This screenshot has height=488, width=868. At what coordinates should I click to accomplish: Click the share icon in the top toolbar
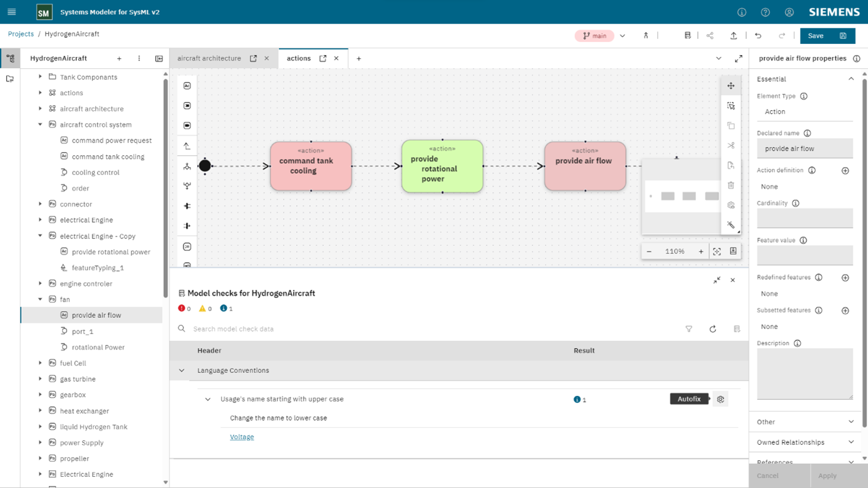pyautogui.click(x=711, y=36)
